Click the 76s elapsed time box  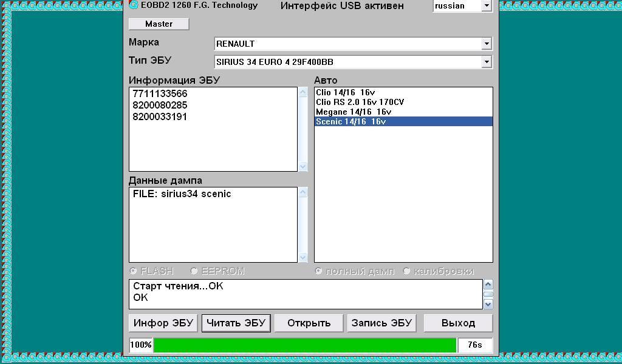tap(475, 345)
